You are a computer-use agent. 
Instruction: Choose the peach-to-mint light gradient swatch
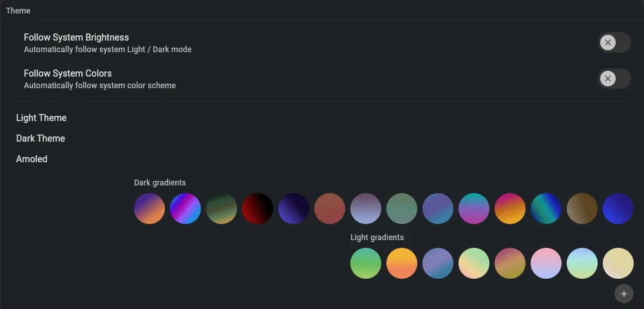tap(474, 263)
